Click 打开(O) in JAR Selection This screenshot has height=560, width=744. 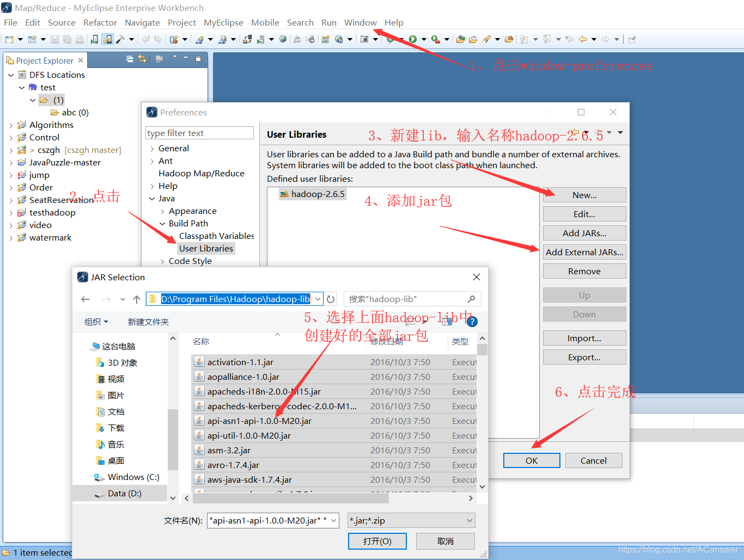click(x=377, y=541)
